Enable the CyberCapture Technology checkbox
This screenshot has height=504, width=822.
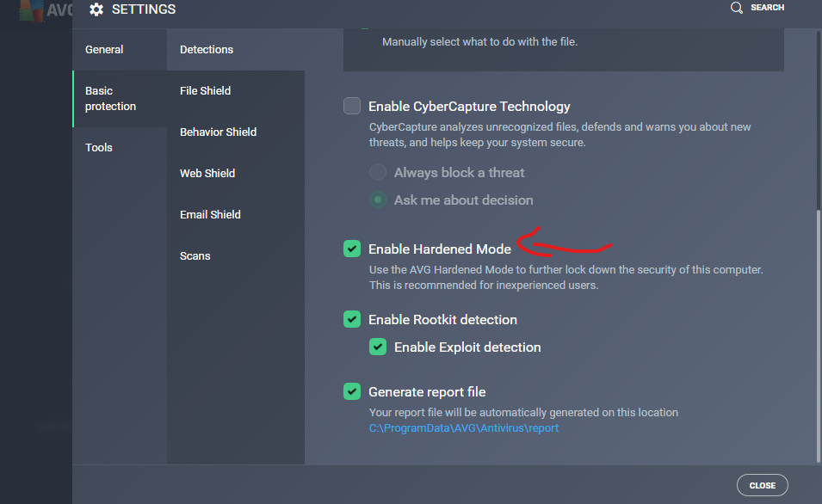point(352,106)
